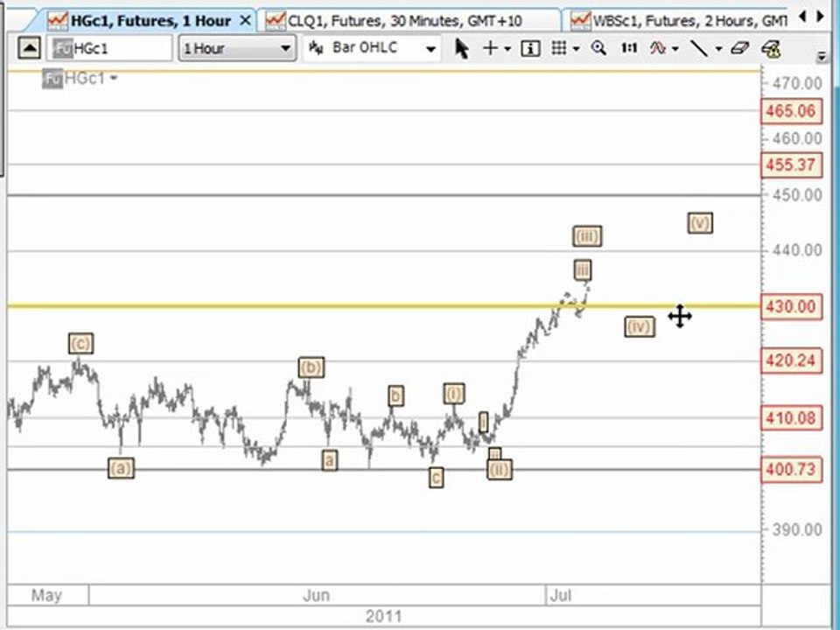Select the eraser tool
The height and width of the screenshot is (630, 840).
(740, 48)
